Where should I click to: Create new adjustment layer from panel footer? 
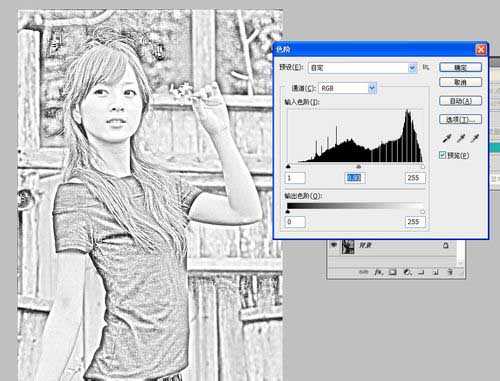407,272
